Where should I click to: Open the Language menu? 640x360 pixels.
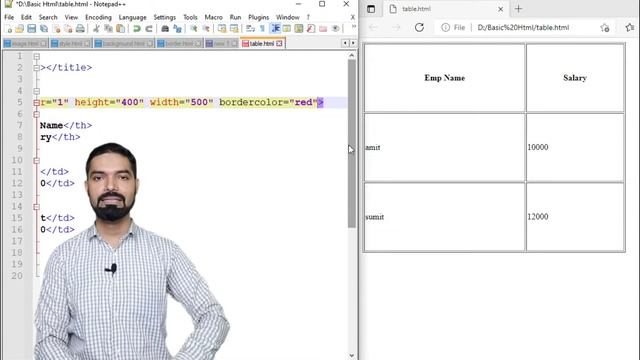[x=132, y=17]
